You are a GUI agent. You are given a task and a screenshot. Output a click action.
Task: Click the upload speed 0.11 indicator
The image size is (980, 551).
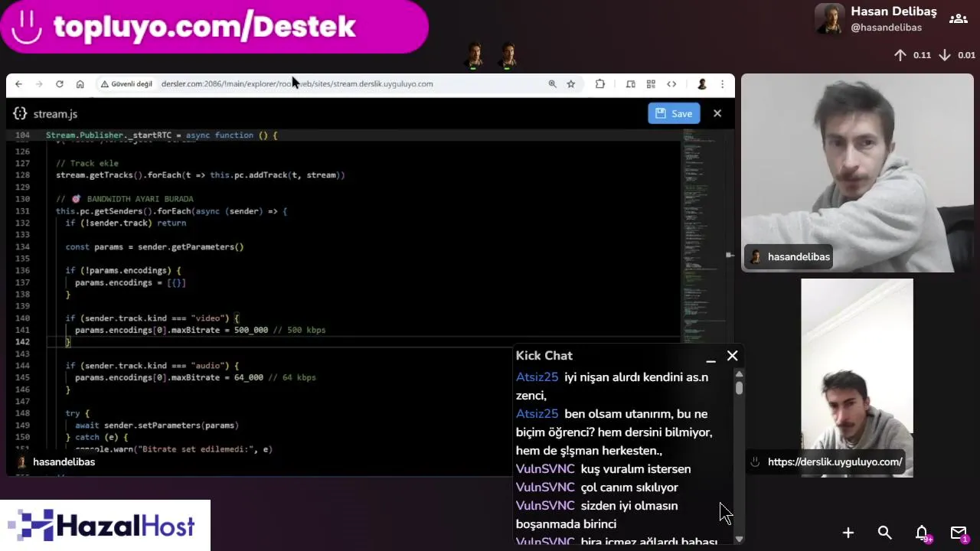(913, 55)
